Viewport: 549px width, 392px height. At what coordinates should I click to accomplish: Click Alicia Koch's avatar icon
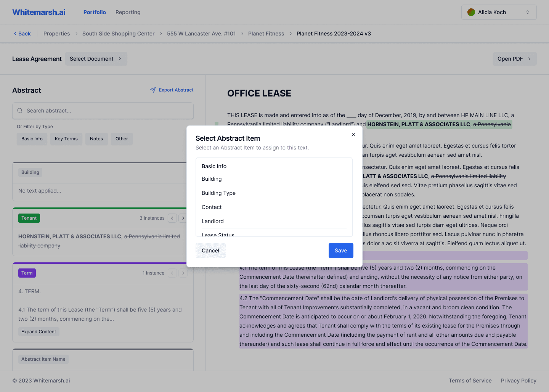(471, 12)
